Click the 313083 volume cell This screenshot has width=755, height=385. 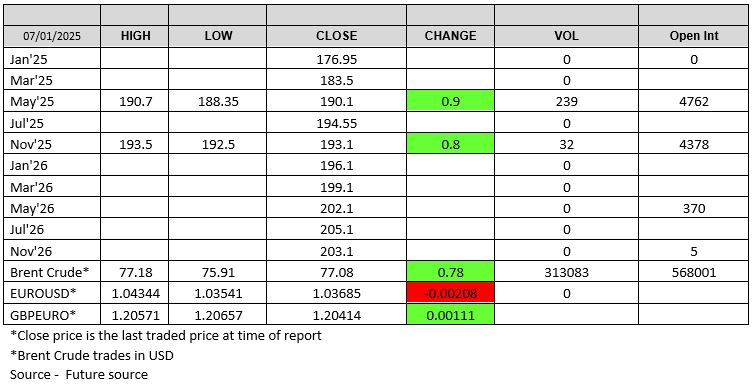coord(566,272)
